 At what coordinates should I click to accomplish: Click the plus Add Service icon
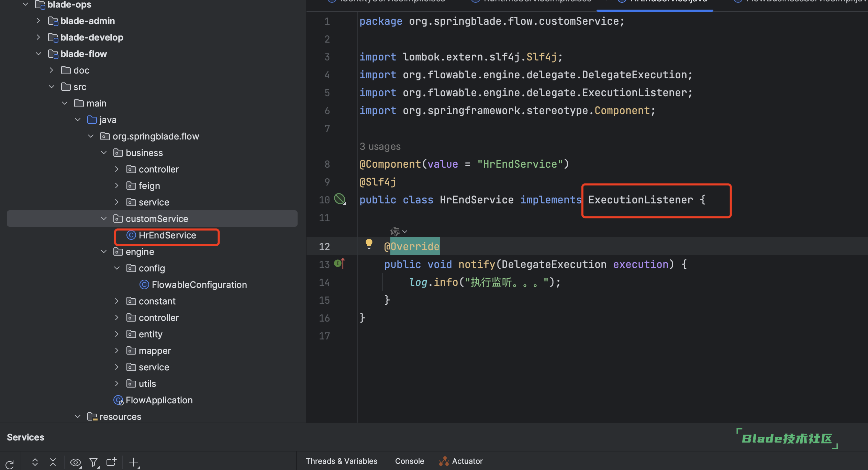(x=134, y=462)
